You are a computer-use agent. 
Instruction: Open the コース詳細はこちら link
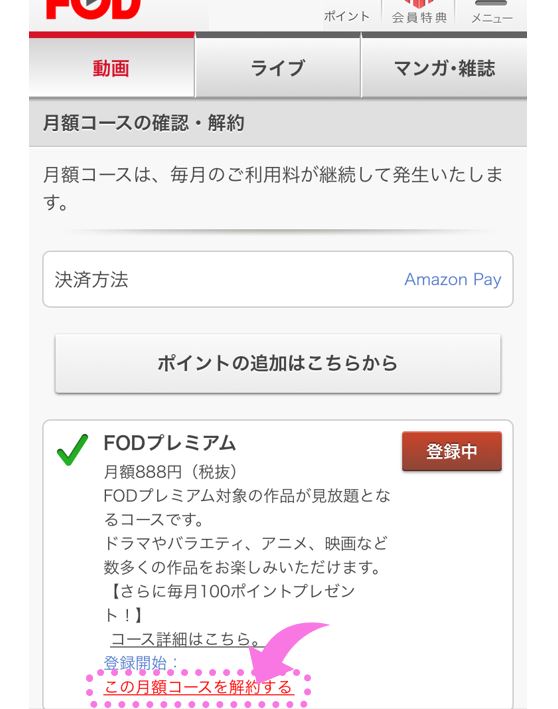pos(185,639)
